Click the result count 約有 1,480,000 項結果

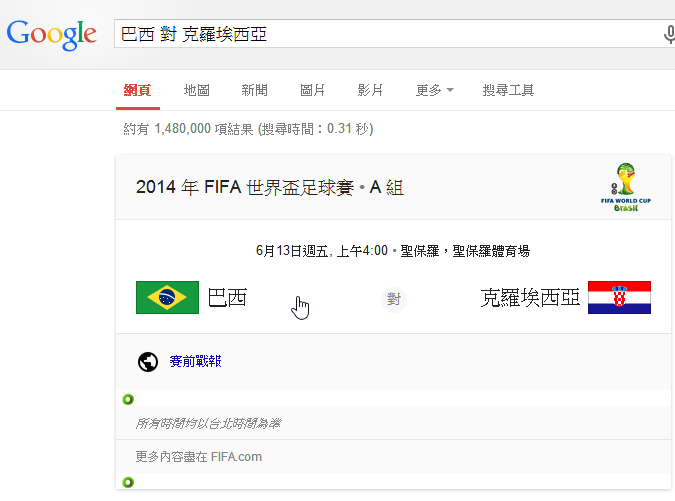(188, 129)
